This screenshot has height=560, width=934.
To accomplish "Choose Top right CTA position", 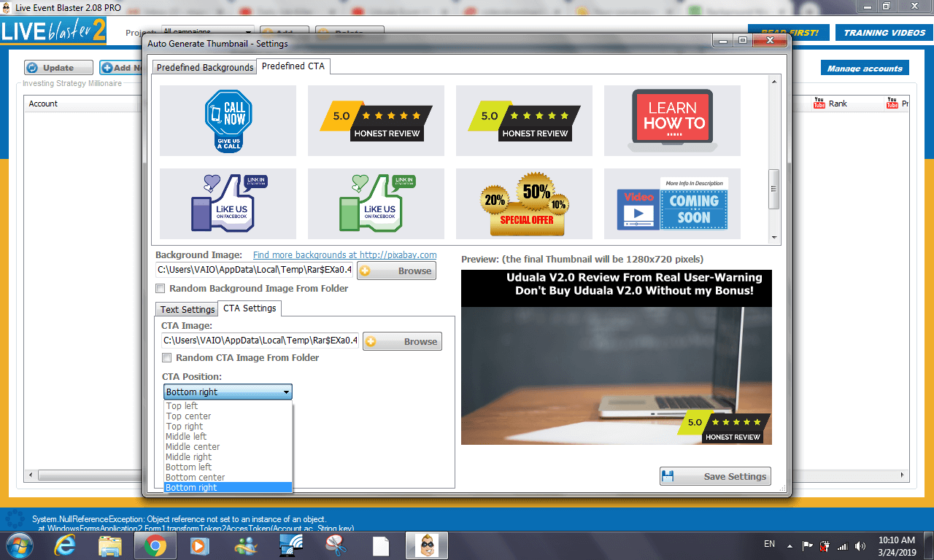I will click(228, 427).
